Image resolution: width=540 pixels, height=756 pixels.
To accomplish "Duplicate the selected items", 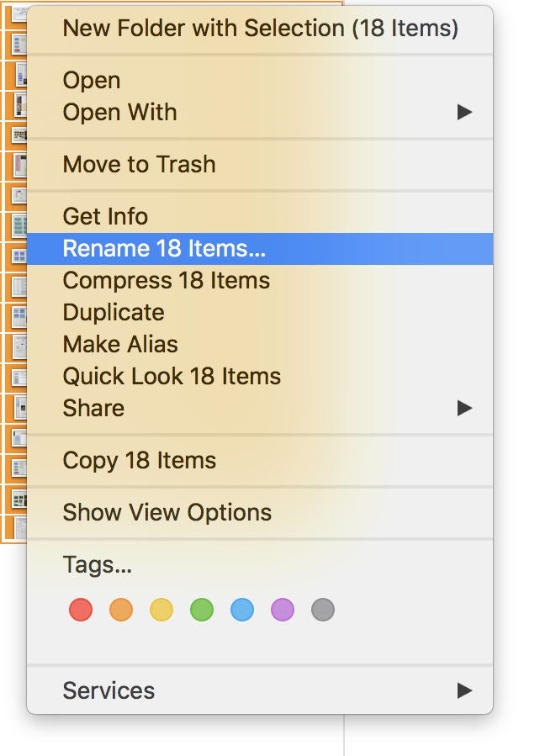I will point(114,312).
